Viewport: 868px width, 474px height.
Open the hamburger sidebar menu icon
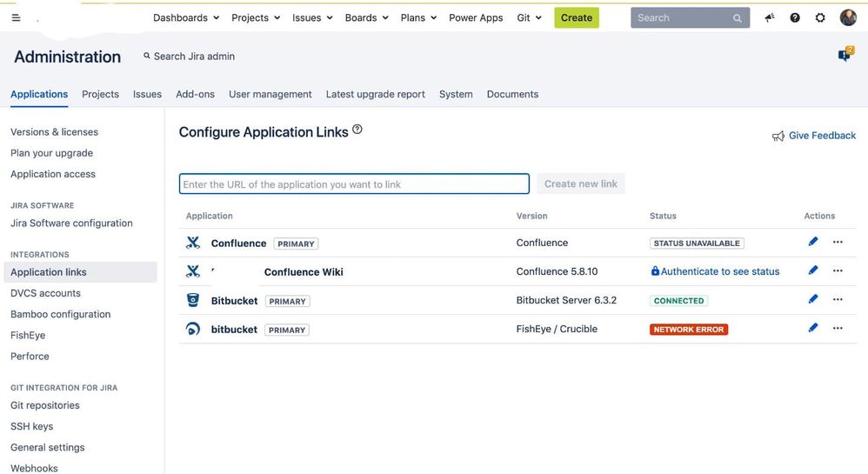(x=16, y=17)
